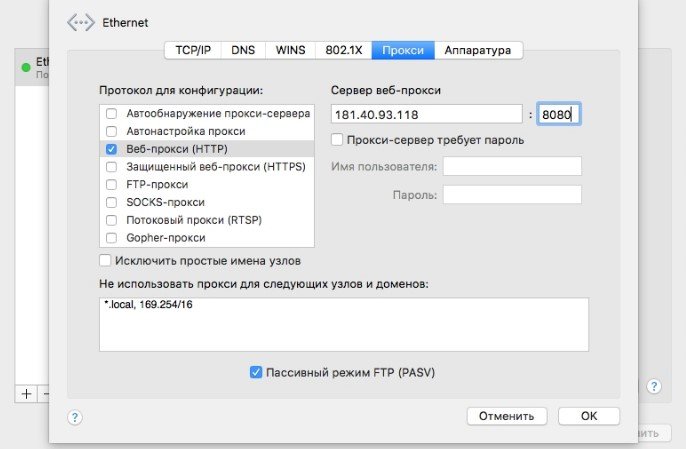This screenshot has width=686, height=449.
Task: Enable Прокси-сервер требует пароль checkbox
Action: (337, 140)
